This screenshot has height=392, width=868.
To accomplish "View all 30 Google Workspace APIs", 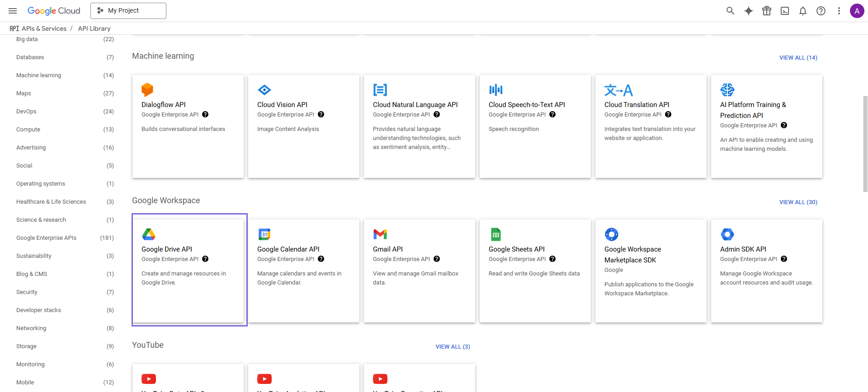I will point(798,202).
